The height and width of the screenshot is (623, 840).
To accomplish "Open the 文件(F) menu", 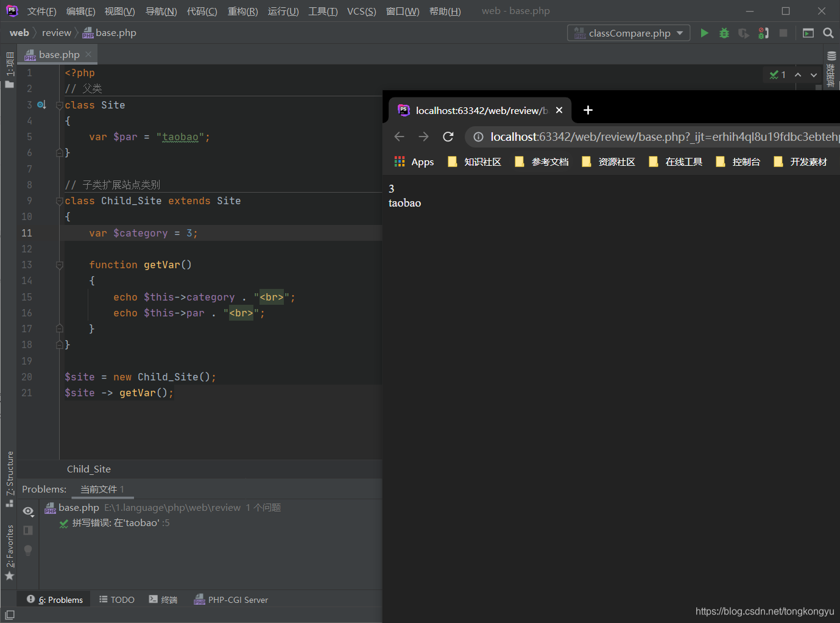I will pos(41,11).
